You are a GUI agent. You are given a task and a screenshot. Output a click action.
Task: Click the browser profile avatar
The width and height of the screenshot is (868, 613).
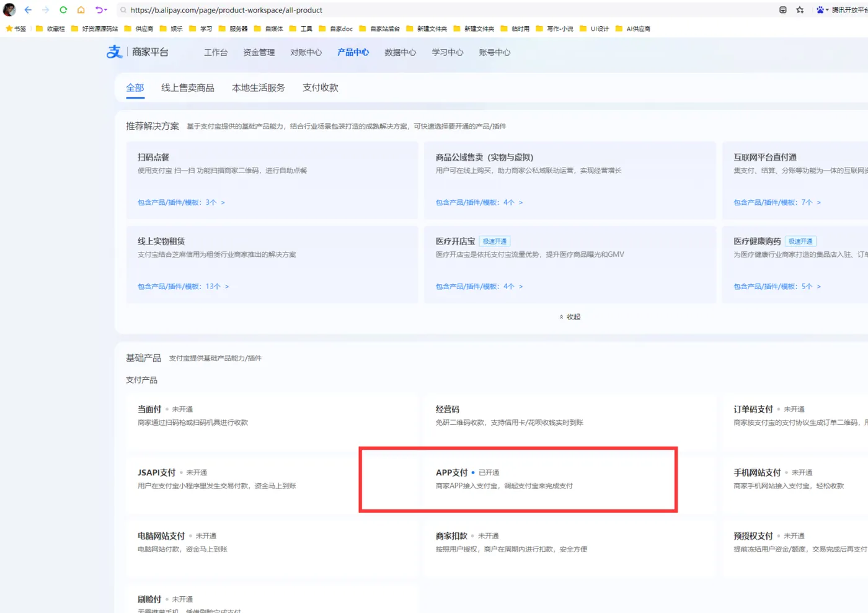click(x=9, y=10)
